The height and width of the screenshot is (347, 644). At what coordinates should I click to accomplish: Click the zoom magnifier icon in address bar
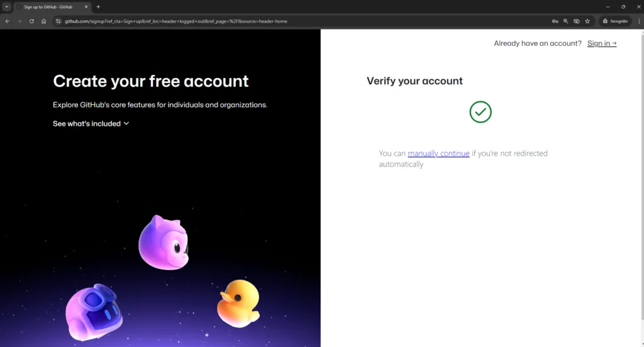click(x=565, y=21)
